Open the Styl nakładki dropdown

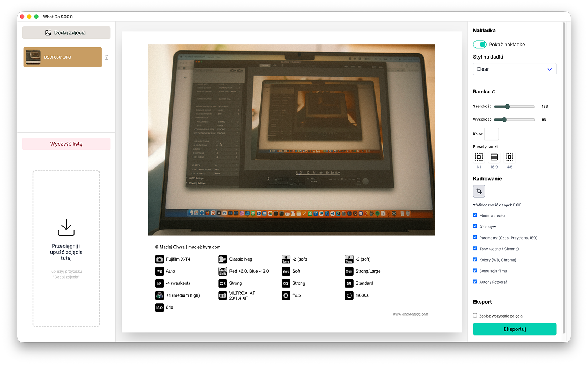[514, 69]
